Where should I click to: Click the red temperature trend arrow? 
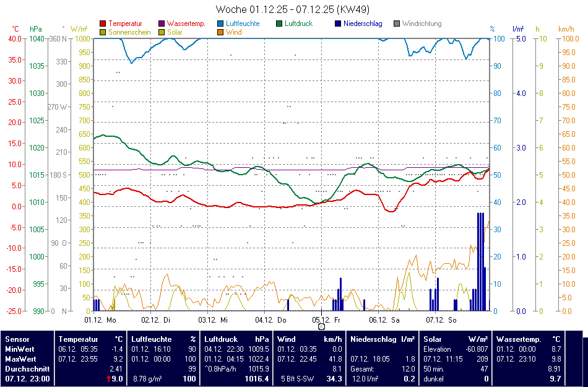click(109, 378)
